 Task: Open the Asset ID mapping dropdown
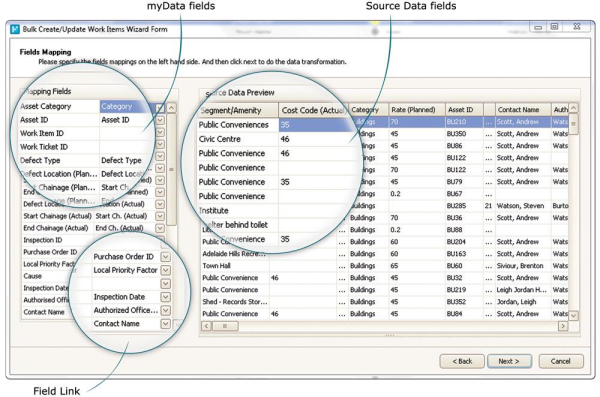pos(160,120)
